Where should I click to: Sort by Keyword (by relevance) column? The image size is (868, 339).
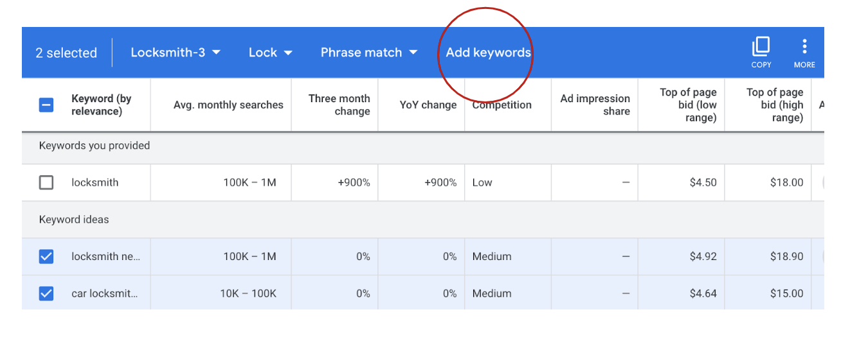pos(101,105)
